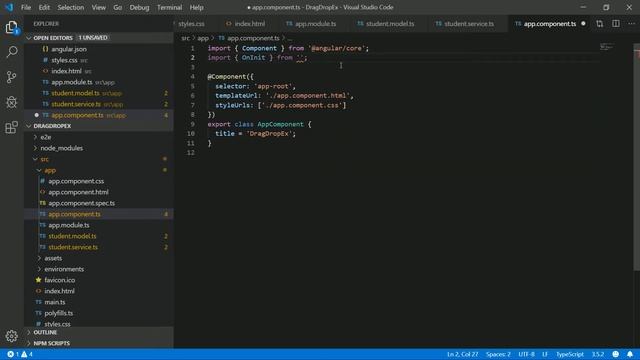
Task: Open the Selection menu
Action: click(71, 7)
